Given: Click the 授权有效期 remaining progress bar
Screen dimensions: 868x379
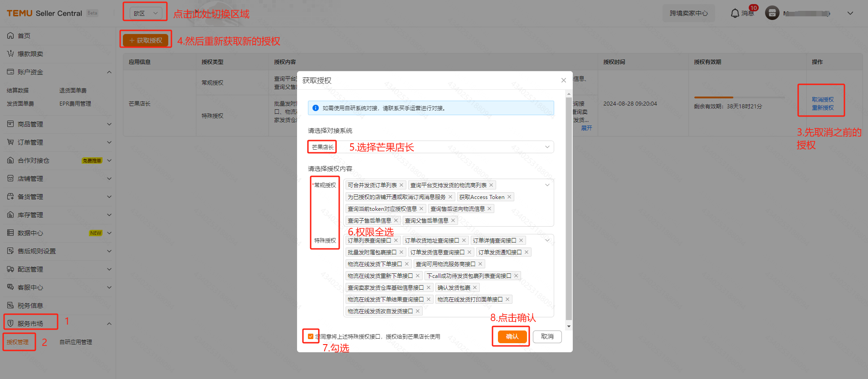Looking at the screenshot, I should pyautogui.click(x=739, y=97).
